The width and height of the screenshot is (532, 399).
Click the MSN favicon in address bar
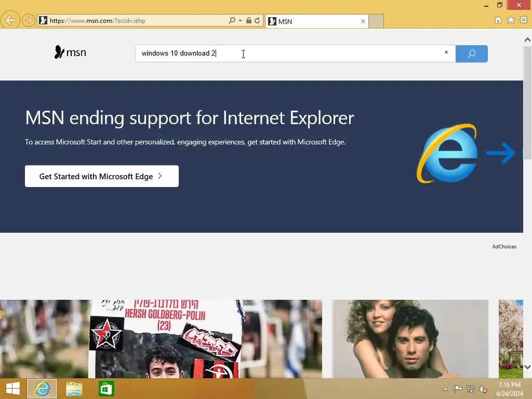[x=43, y=20]
